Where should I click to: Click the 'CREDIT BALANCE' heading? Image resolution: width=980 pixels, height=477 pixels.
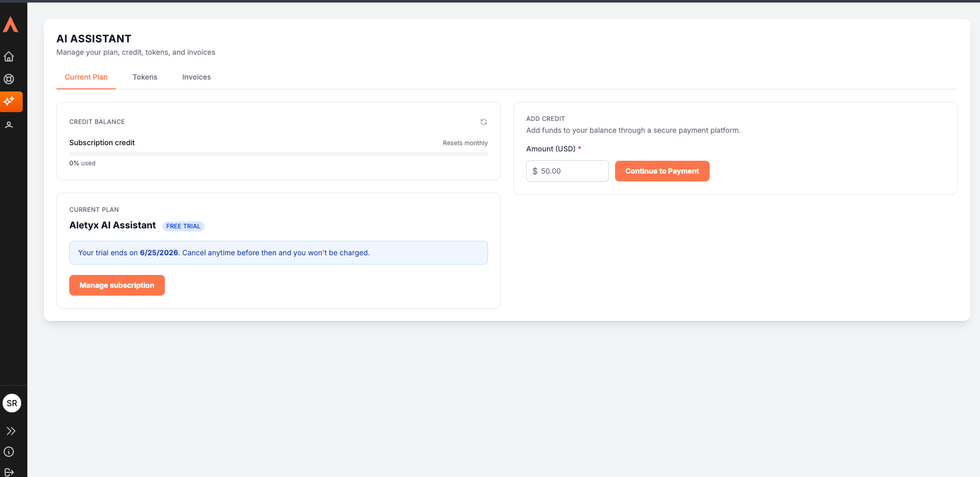(x=97, y=122)
